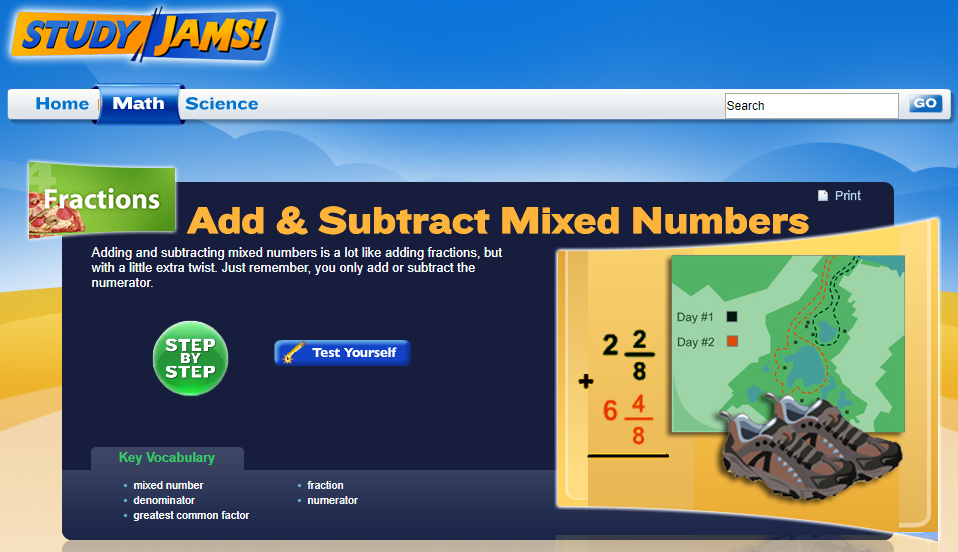Click the black mixed number 2 2/8
This screenshot has width=958, height=552.
click(x=628, y=355)
